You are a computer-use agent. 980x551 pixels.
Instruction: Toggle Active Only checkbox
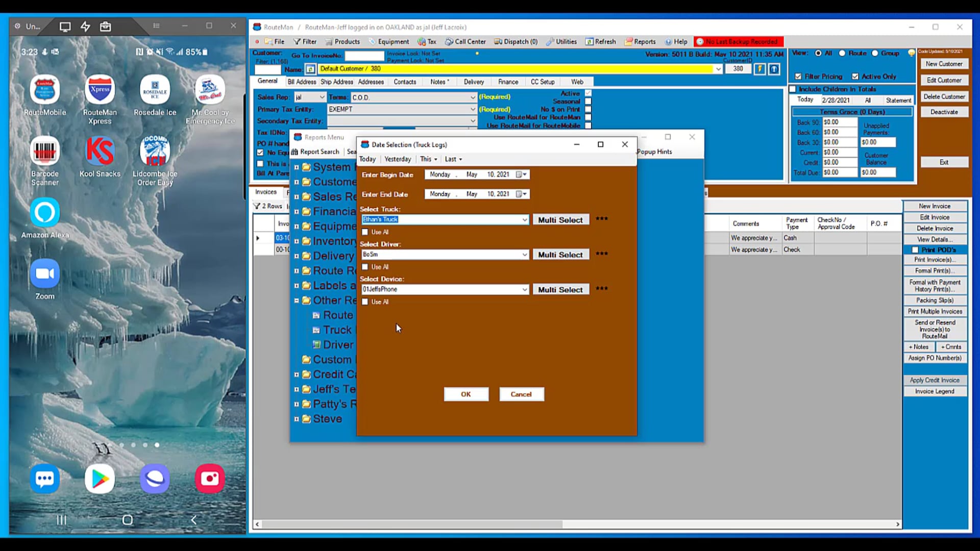pyautogui.click(x=855, y=77)
